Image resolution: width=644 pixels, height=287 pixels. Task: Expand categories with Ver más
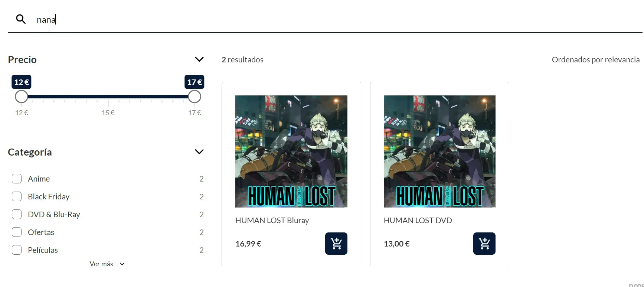(x=107, y=264)
